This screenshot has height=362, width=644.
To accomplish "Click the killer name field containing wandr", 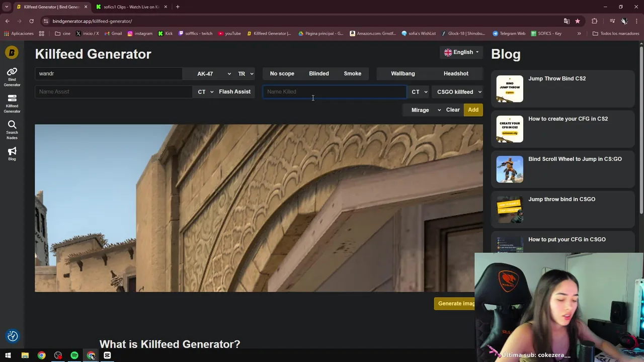I will pyautogui.click(x=108, y=73).
